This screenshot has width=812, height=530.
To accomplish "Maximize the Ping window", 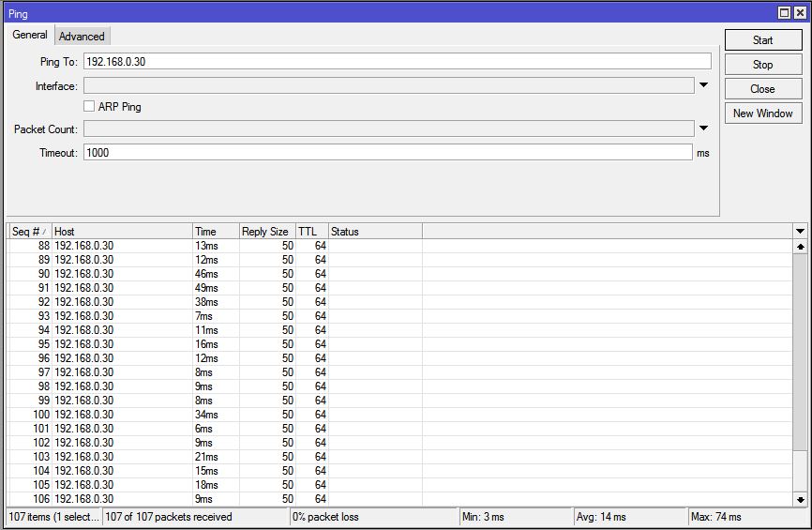I will 785,13.
